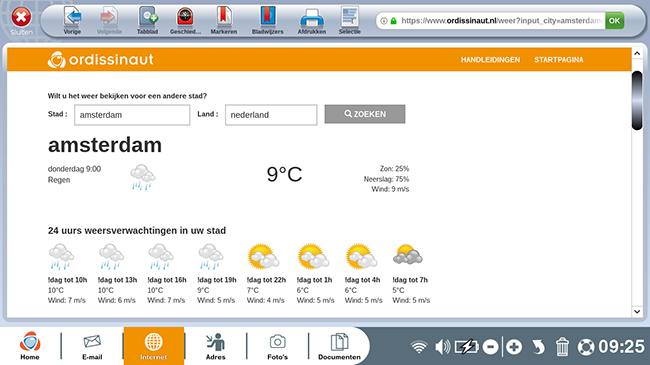This screenshot has width=650, height=365.
Task: Click the Stad input field
Action: pos(132,115)
